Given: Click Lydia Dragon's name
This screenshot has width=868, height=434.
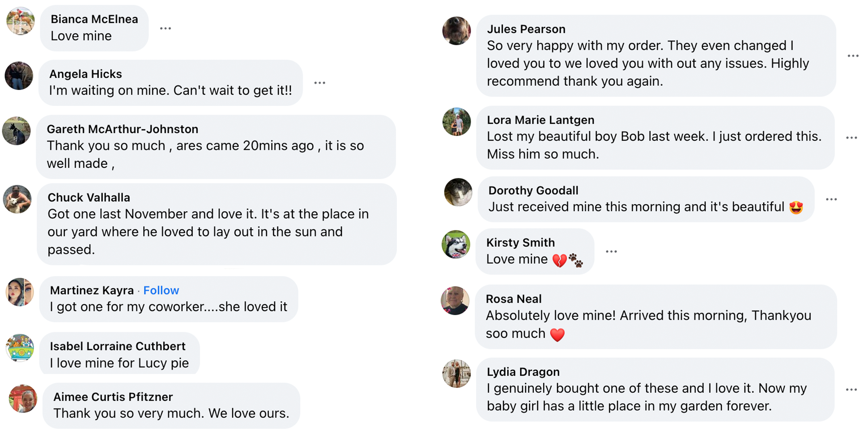Looking at the screenshot, I should coord(523,372).
